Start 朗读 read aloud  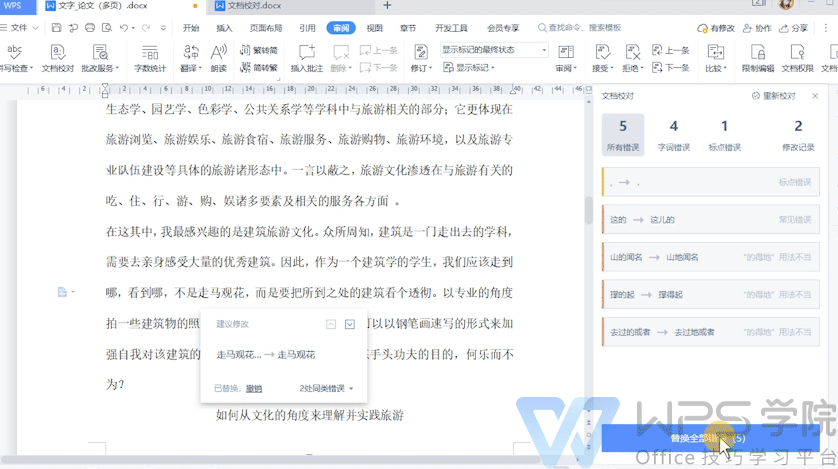coord(219,58)
